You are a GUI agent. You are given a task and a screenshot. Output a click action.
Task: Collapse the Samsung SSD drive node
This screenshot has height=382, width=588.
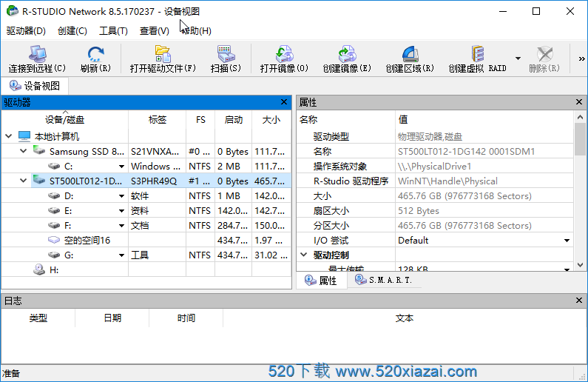23,151
